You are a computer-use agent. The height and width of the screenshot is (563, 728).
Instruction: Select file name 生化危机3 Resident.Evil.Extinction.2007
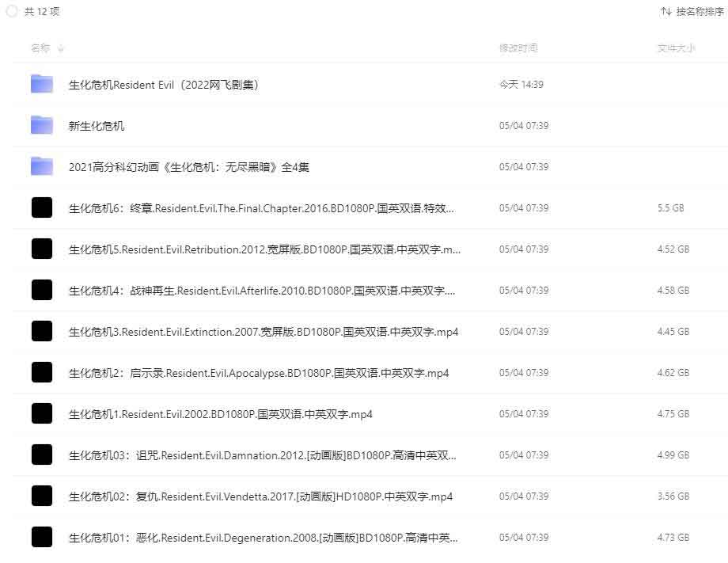(x=264, y=332)
